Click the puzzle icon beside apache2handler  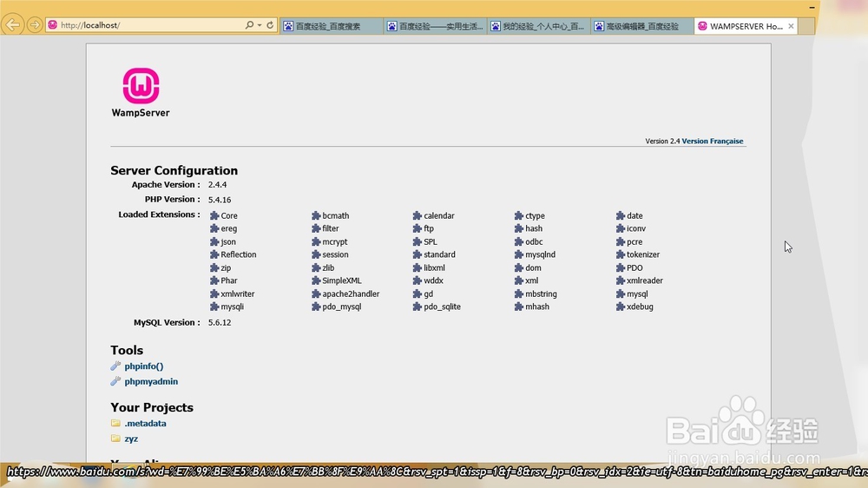[316, 293]
